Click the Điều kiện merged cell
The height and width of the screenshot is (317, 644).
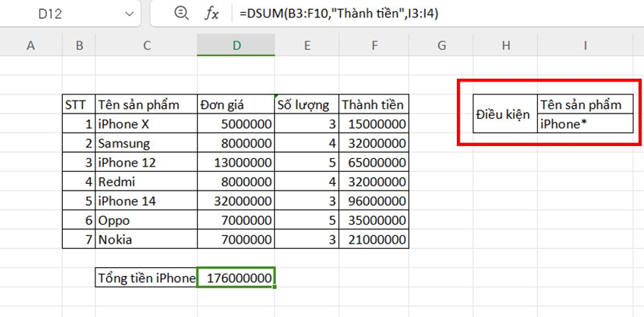point(505,114)
